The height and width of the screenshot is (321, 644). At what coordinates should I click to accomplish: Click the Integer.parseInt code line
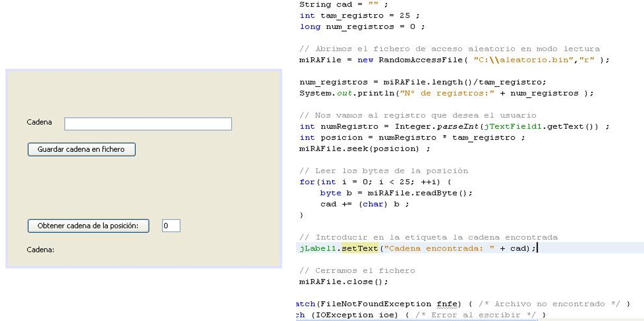pyautogui.click(x=454, y=126)
